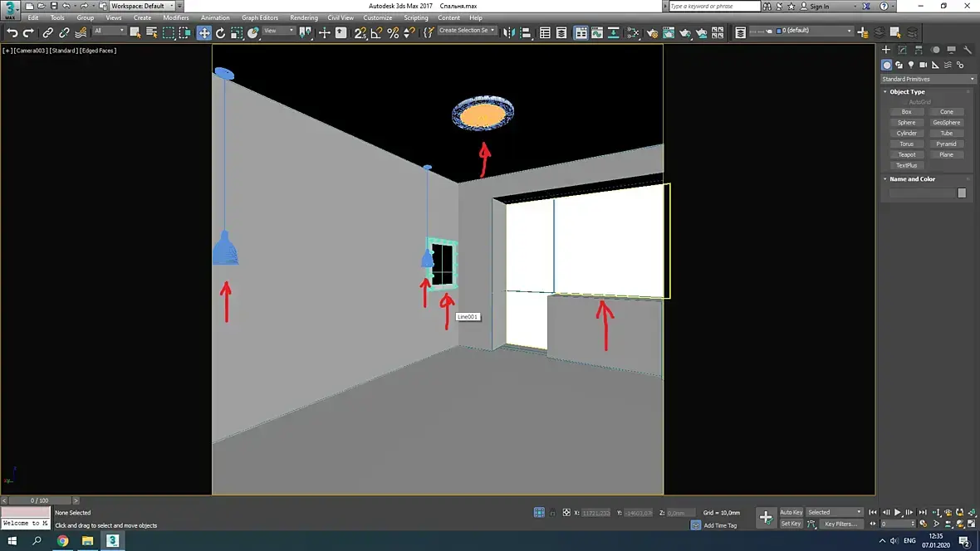Choose the Select Object tool
The image size is (980, 551).
click(x=135, y=32)
